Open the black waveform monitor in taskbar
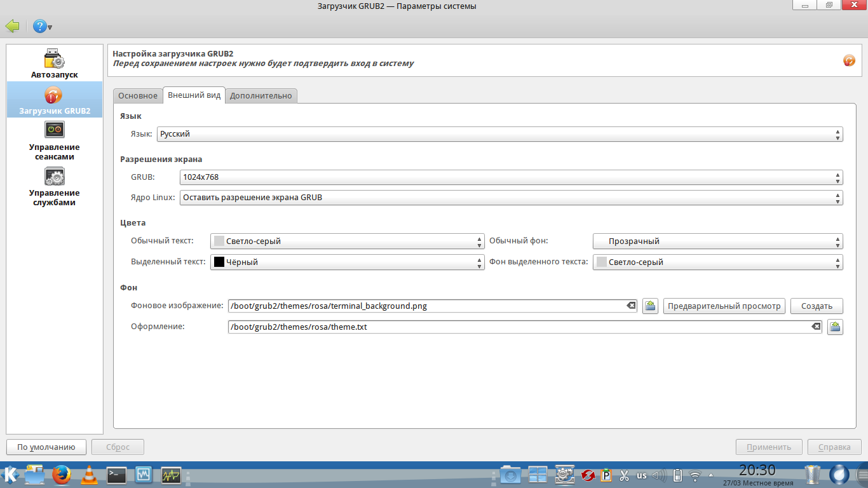Viewport: 868px width, 488px height. [x=171, y=475]
